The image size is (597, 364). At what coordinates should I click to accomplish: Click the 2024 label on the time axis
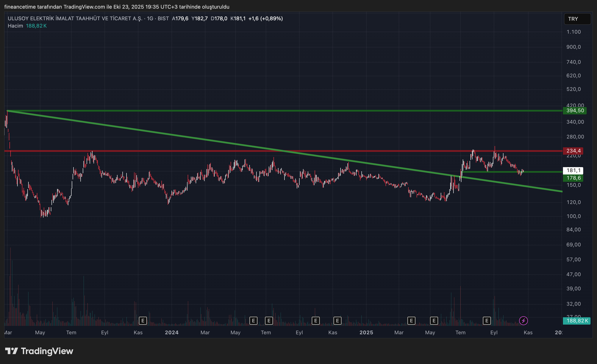point(172,333)
